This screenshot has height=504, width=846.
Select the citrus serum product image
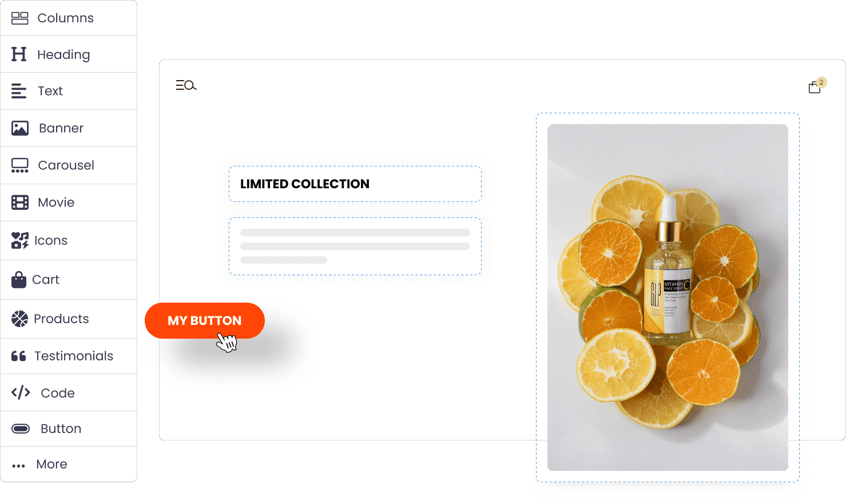(x=668, y=297)
